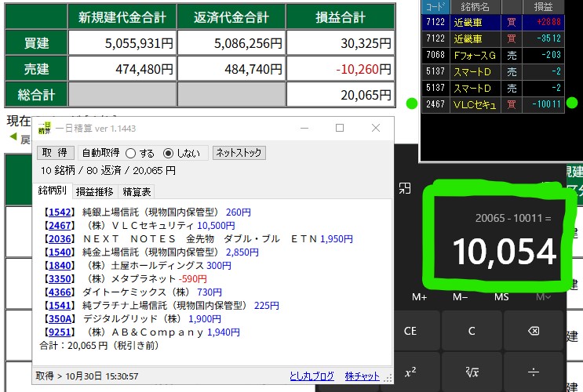Click the calculator backspace icon
The image size is (583, 392).
tap(534, 331)
